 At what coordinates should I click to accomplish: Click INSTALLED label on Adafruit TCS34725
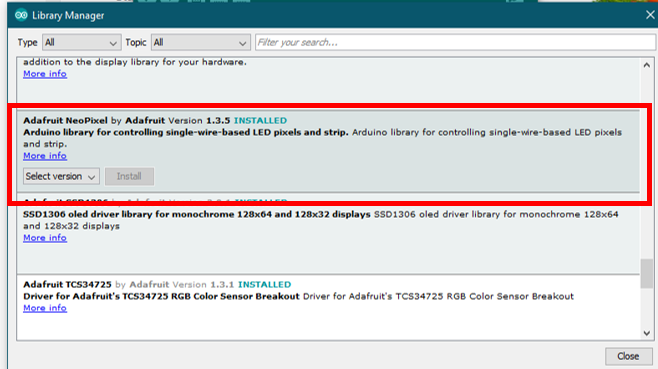264,285
